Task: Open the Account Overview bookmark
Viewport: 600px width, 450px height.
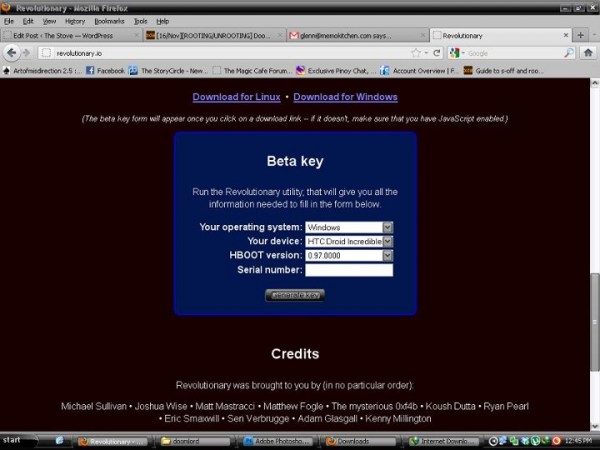Action: pyautogui.click(x=418, y=71)
